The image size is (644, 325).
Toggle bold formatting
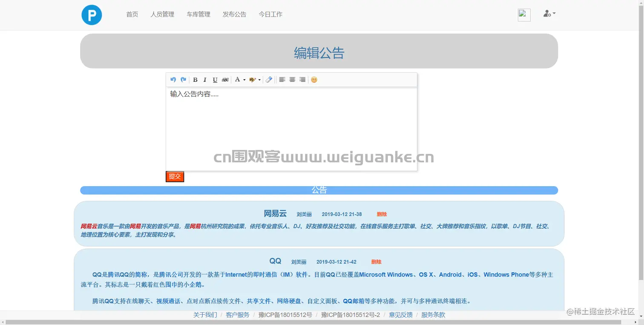[195, 80]
